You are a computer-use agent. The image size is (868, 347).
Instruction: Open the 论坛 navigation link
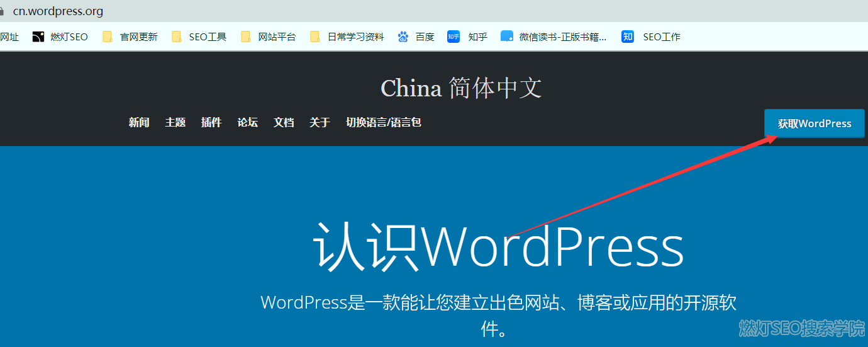(248, 122)
